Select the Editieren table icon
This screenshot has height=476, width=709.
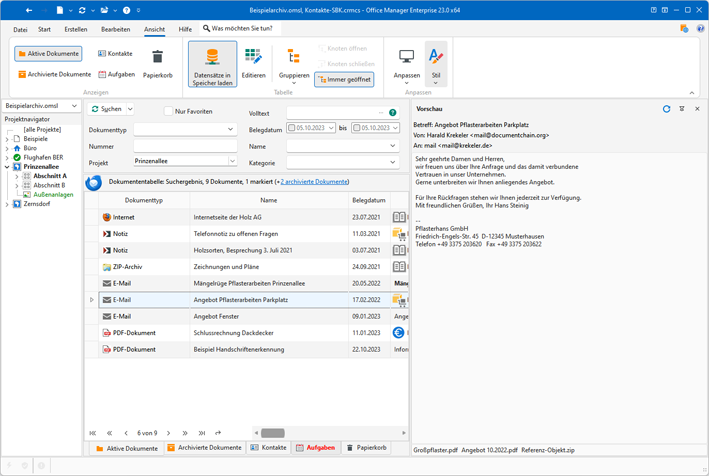click(253, 57)
